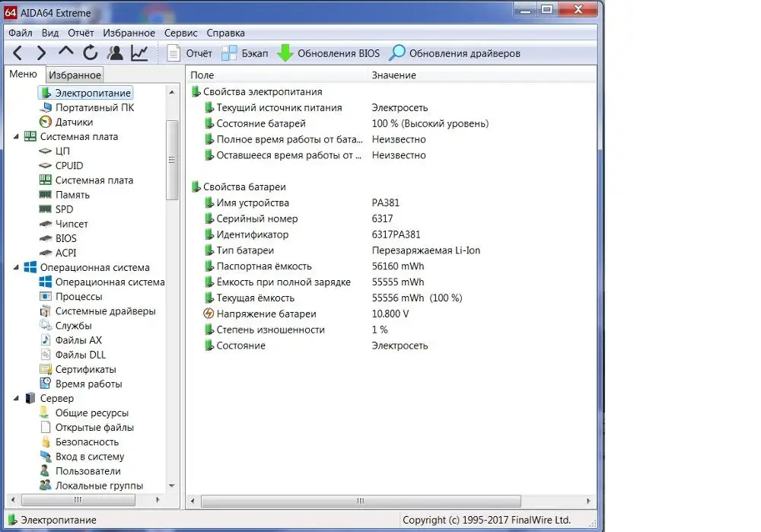Go forward with the right arrow toolbar icon
Image resolution: width=761 pixels, height=532 pixels.
point(42,53)
